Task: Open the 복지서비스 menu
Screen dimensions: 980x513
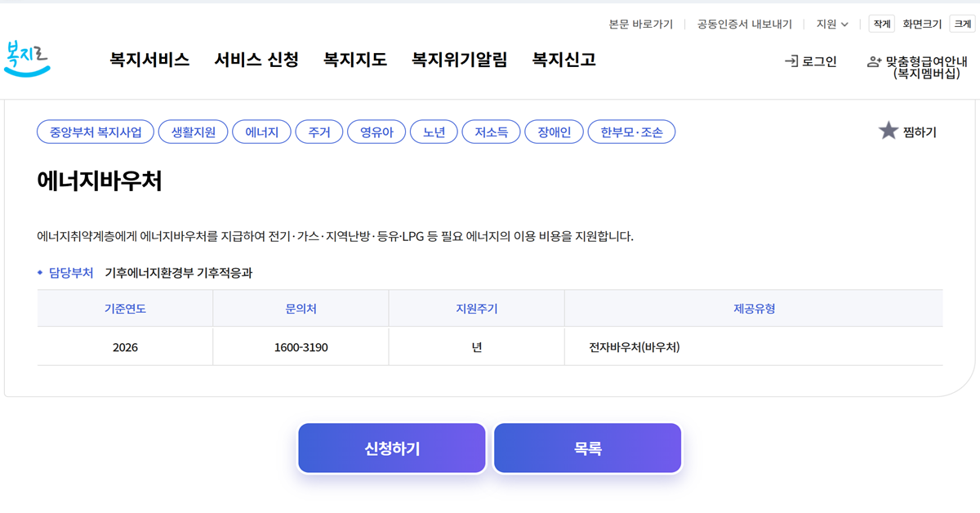Action: [149, 60]
